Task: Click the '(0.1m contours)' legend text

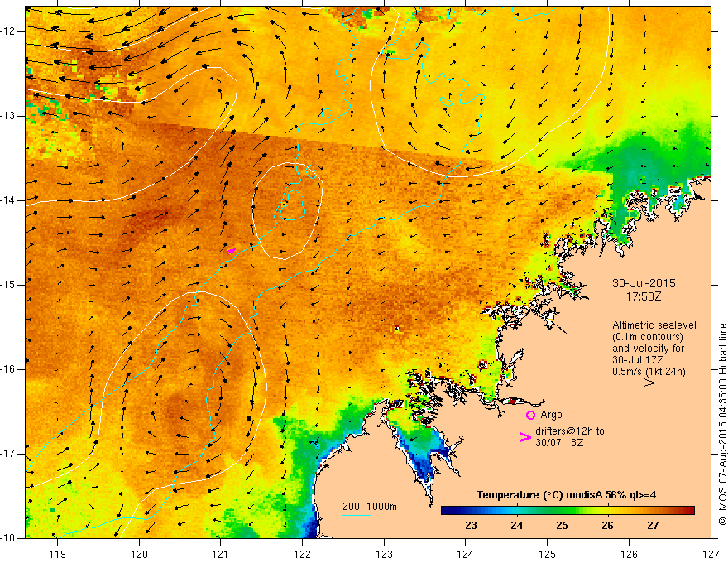Action: point(647,337)
